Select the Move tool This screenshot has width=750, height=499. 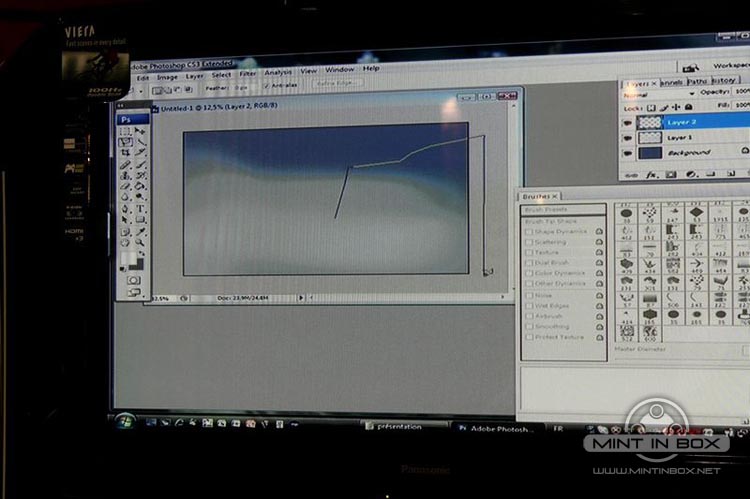coord(140,131)
